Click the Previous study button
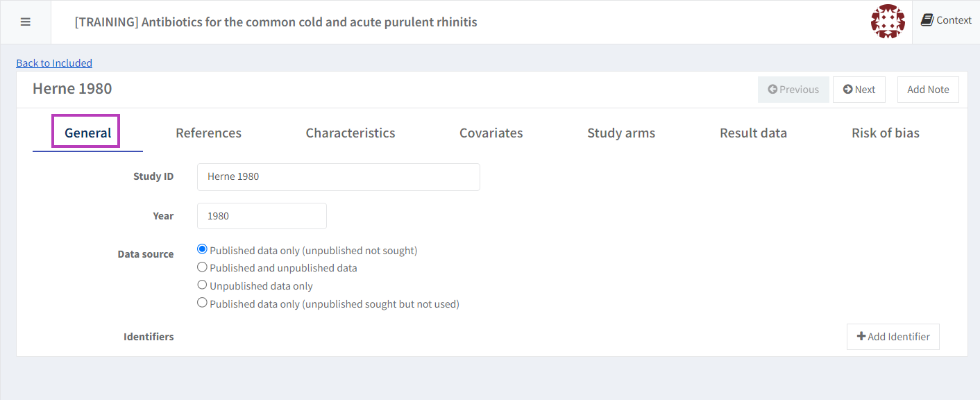 coord(793,90)
